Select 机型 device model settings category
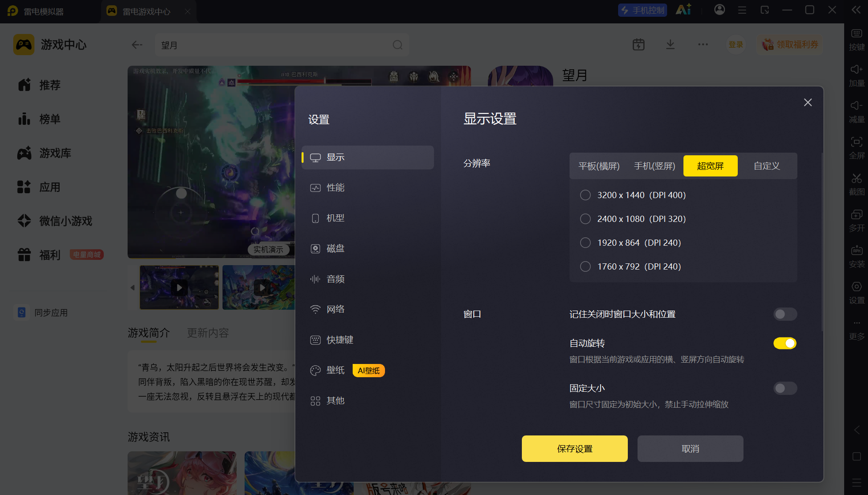 (368, 218)
